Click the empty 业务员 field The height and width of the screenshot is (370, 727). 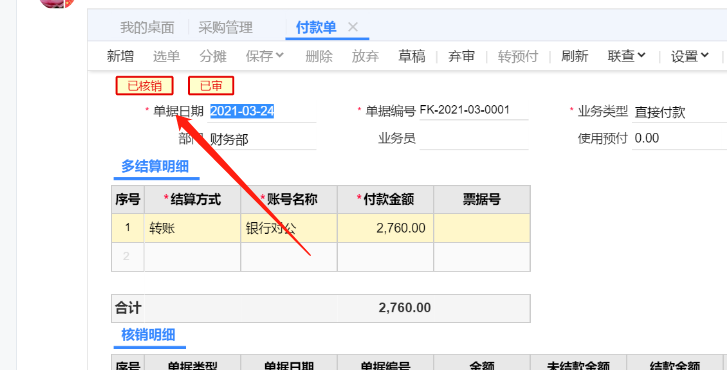point(473,139)
